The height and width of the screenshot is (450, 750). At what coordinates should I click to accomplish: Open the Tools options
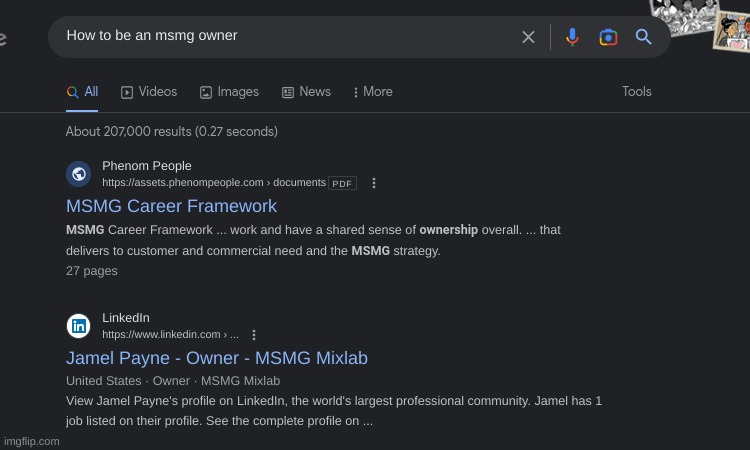pyautogui.click(x=636, y=92)
